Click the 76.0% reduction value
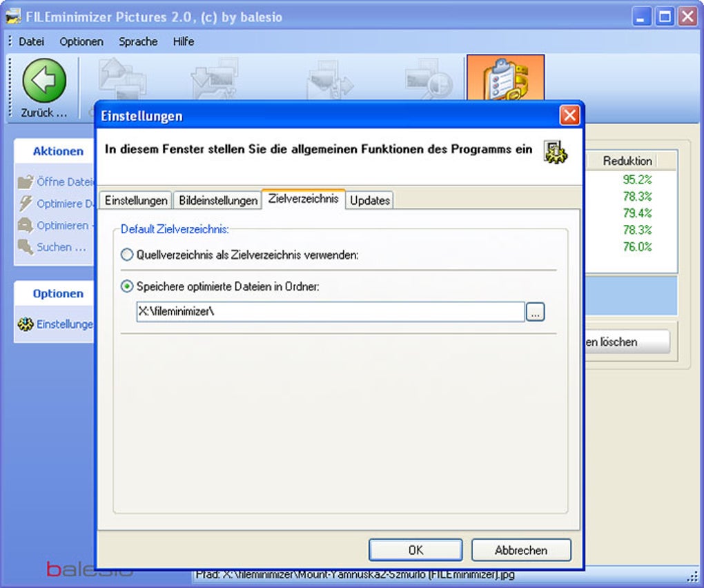This screenshot has width=704, height=588. coord(637,247)
